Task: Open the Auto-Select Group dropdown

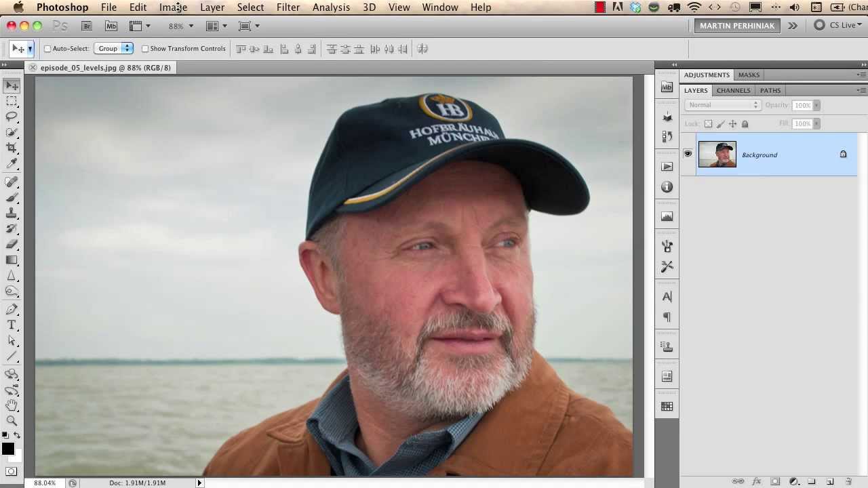Action: pos(114,49)
